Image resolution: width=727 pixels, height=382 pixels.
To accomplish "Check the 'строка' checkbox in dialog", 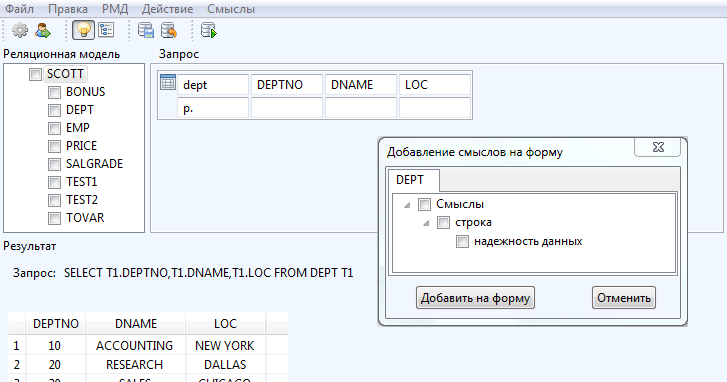I will point(443,223).
